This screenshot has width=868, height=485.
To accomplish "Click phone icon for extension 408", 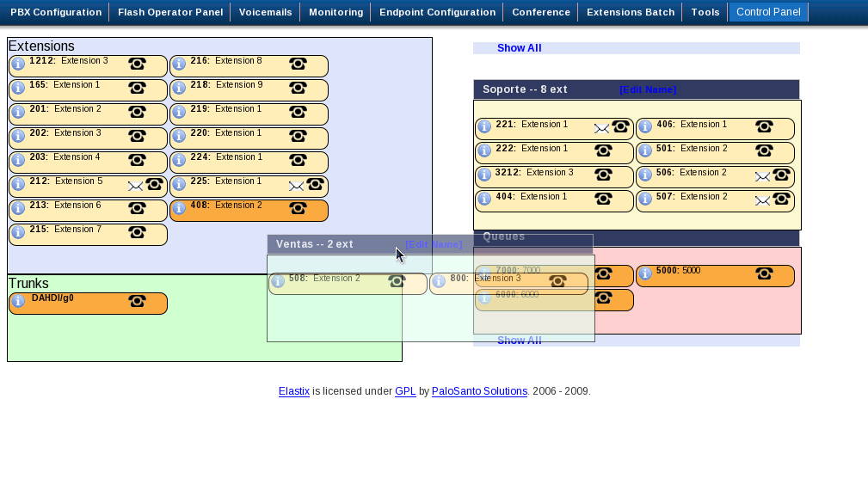I will 298,208.
